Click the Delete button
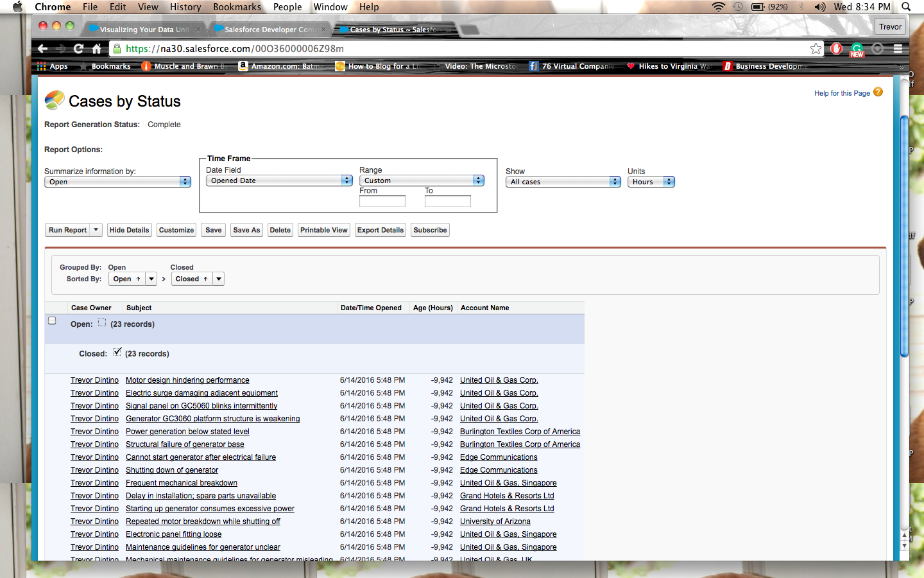924x578 pixels. pos(280,230)
